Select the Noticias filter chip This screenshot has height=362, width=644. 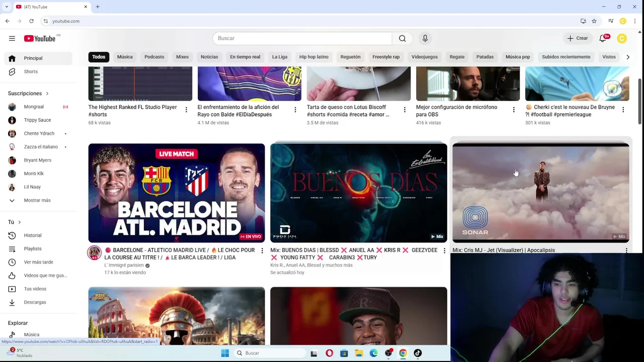coord(209,57)
